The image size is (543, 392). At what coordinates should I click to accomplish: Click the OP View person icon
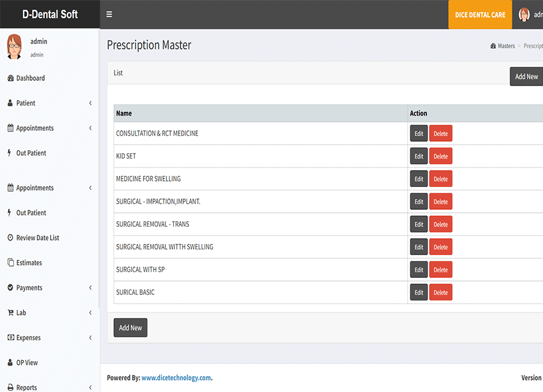pos(10,363)
